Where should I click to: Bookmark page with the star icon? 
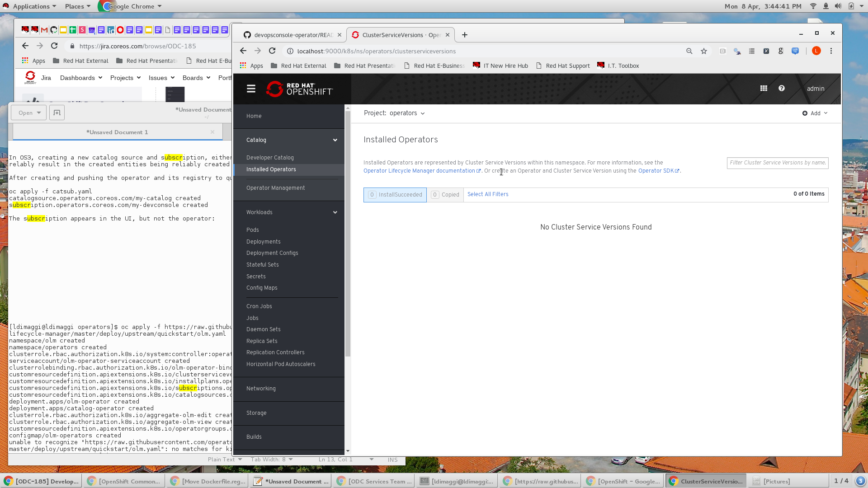click(704, 51)
